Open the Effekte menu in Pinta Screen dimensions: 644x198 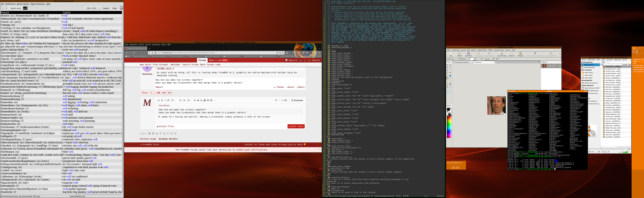pos(490,50)
